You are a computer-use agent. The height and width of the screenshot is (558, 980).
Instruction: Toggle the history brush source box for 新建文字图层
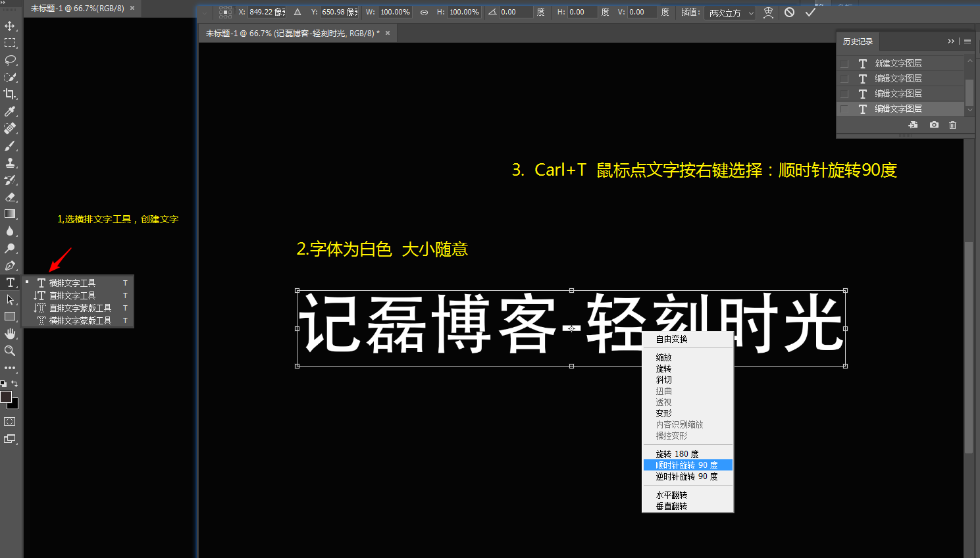tap(844, 64)
